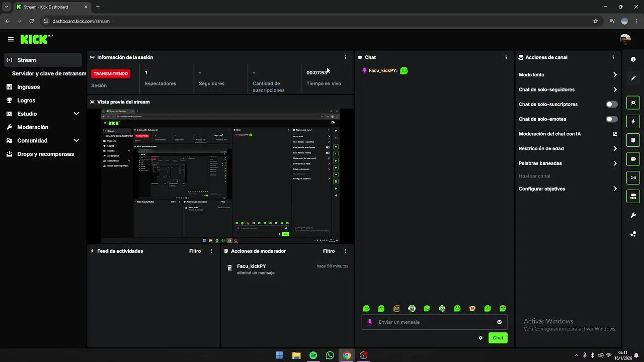Click the stream preview thumbnail
The height and width of the screenshot is (362, 644).
coord(220,176)
